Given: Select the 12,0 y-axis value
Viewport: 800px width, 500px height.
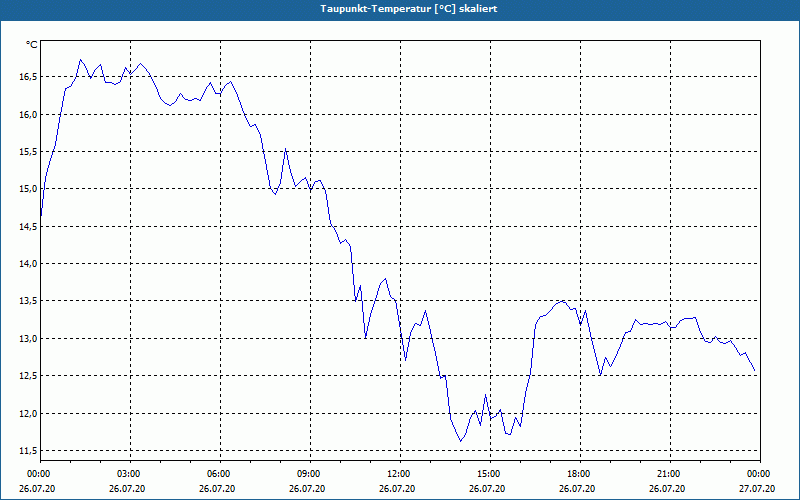Looking at the screenshot, I should coord(29,414).
